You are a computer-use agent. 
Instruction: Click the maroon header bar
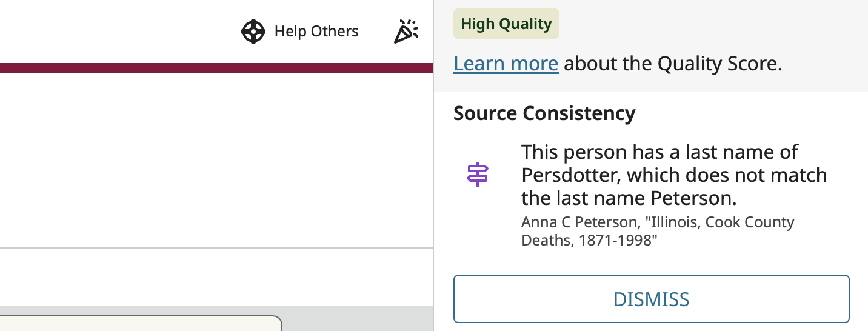pos(216,68)
